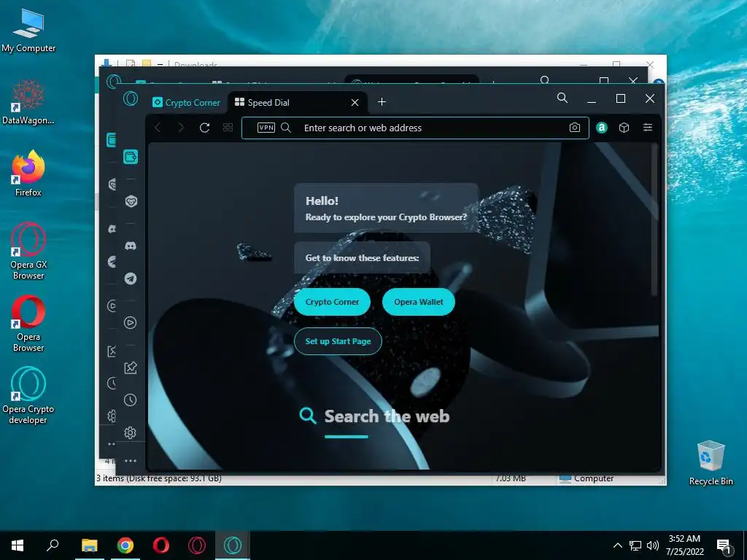Launch Opera Crypto developer desktop shortcut
Viewport: 747px width, 560px height.
28,396
